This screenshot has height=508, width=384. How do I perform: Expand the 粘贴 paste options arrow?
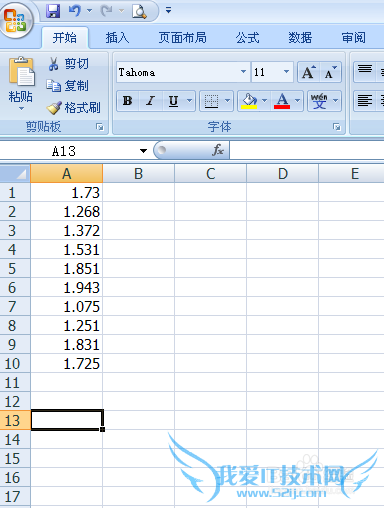click(x=21, y=108)
